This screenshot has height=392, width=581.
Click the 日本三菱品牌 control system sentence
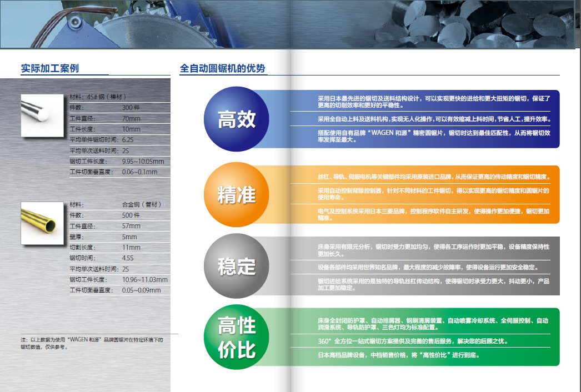[x=433, y=214]
